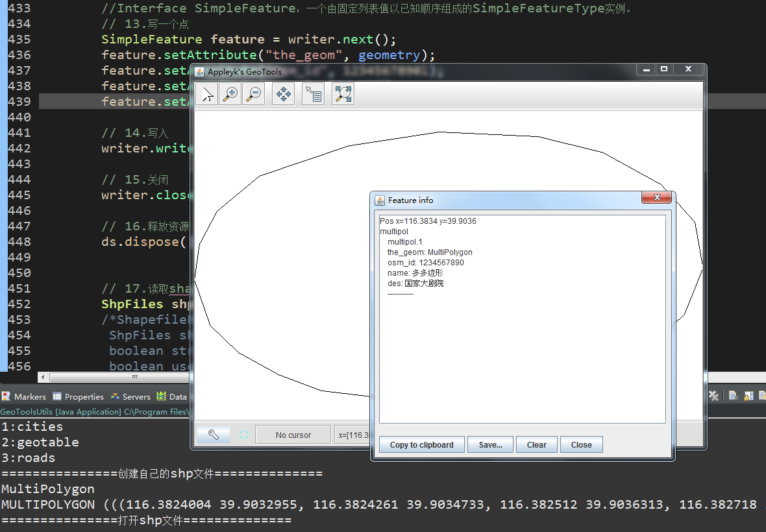Click the editor scrollbar left arrow
Image resolution: width=766 pixels, height=532 pixels.
coord(43,378)
